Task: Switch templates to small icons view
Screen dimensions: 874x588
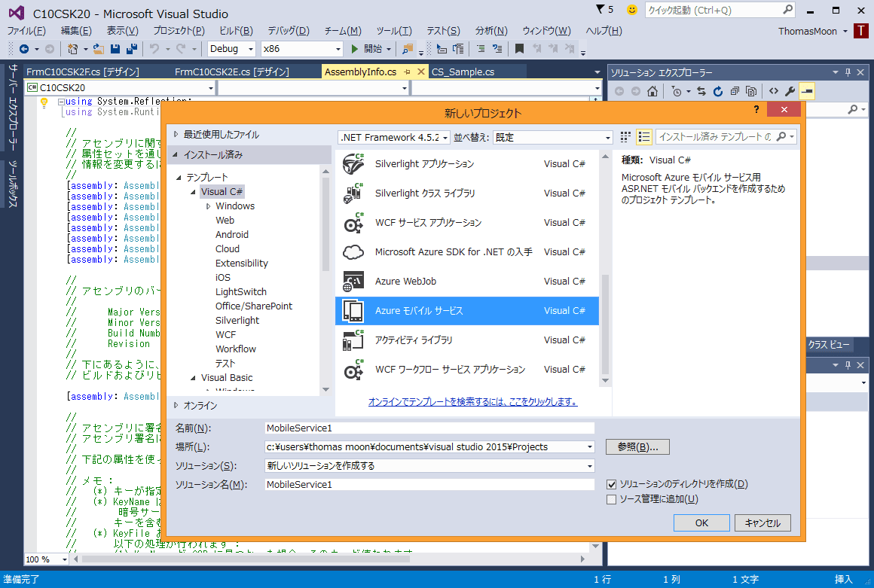Action: 625,137
